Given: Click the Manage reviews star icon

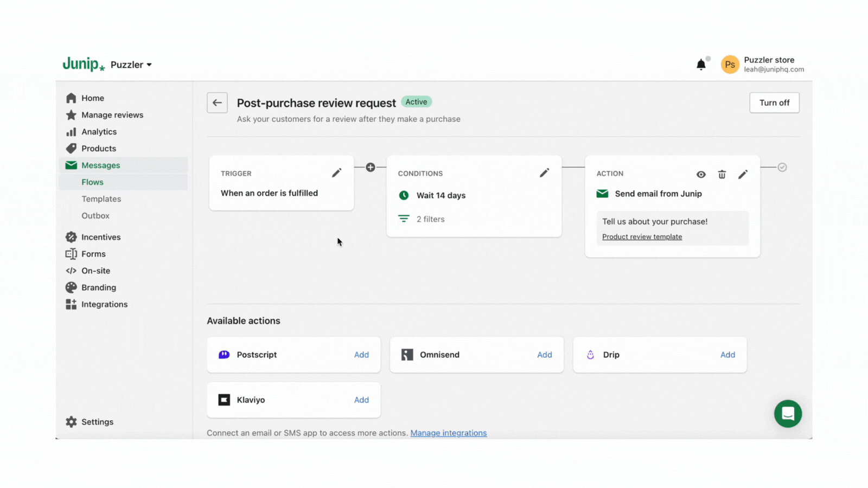Looking at the screenshot, I should pyautogui.click(x=71, y=115).
